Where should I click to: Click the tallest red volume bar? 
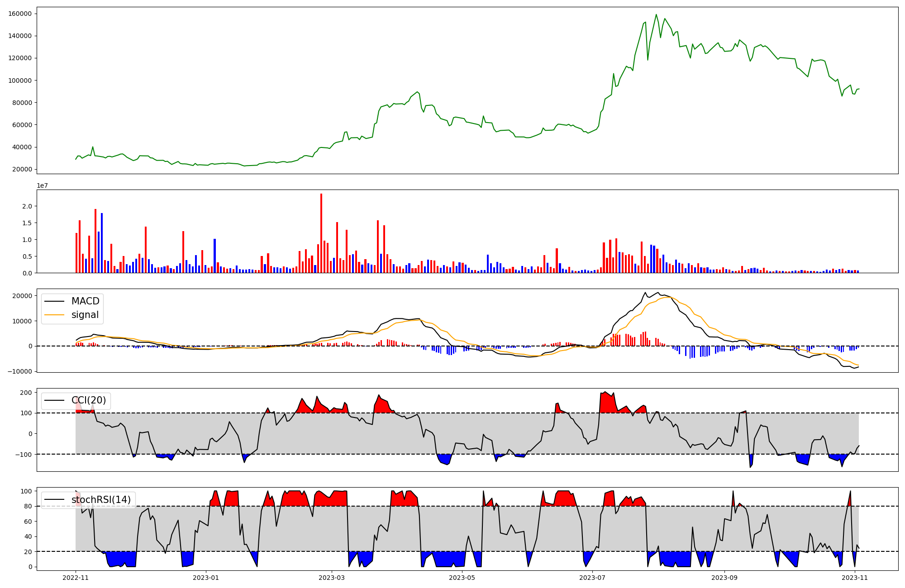[321, 233]
